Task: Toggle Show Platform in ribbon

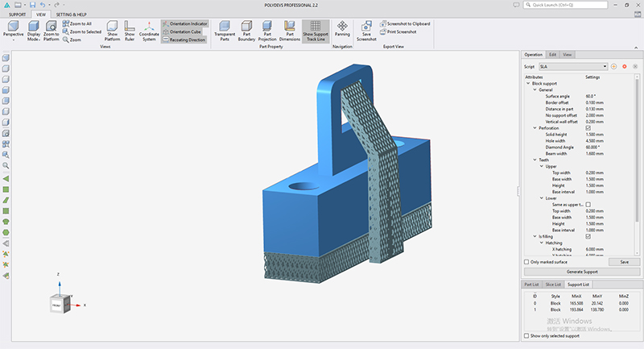Action: tap(112, 31)
